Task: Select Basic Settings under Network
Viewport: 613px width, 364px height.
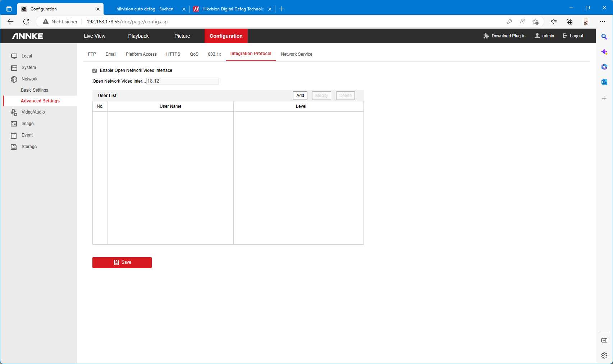Action: [35, 90]
